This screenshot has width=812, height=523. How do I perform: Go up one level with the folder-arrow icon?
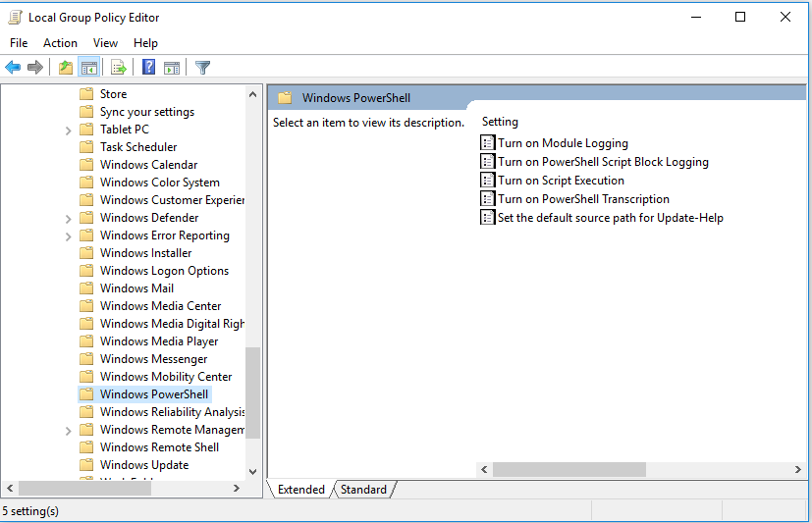pos(66,68)
